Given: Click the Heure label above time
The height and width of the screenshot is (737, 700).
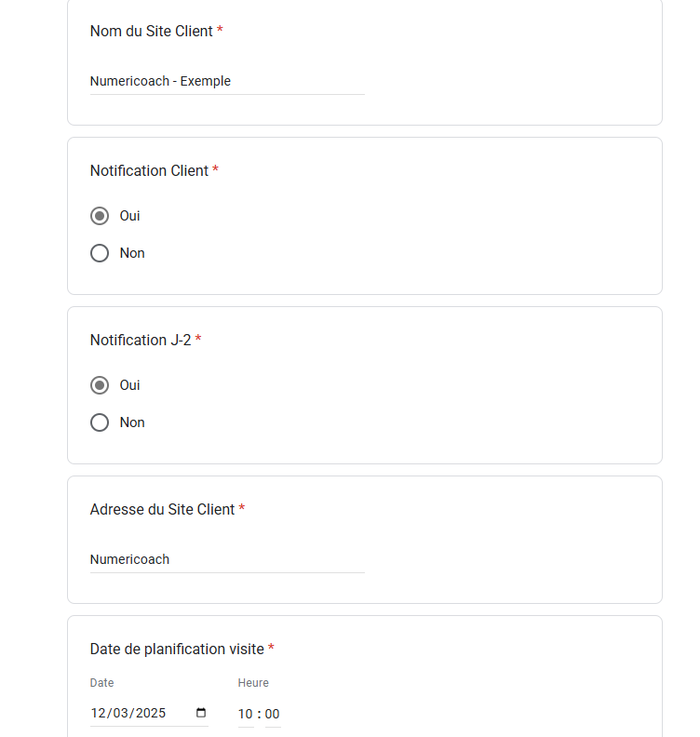Looking at the screenshot, I should click(253, 683).
